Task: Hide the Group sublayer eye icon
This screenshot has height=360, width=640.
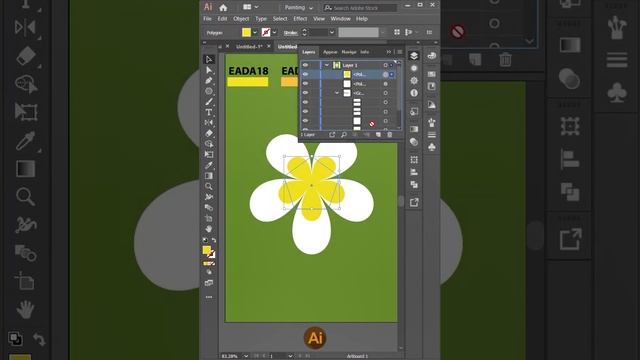Action: (305, 93)
